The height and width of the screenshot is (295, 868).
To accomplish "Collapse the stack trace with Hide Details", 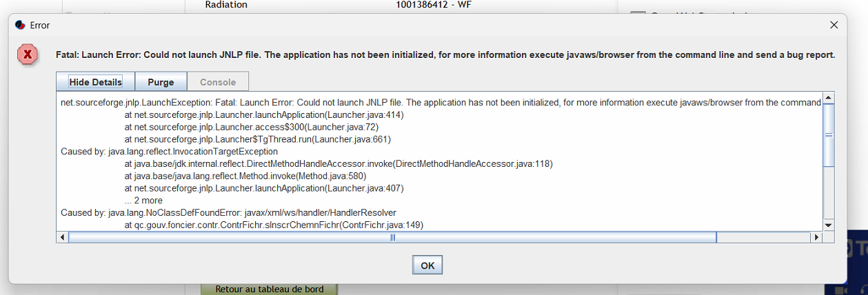I will [96, 82].
